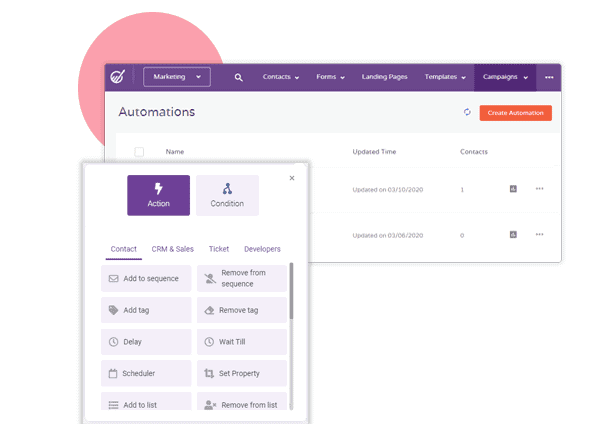Open the Marketing module dropdown
Screen dimensions: 614x424
(x=177, y=77)
